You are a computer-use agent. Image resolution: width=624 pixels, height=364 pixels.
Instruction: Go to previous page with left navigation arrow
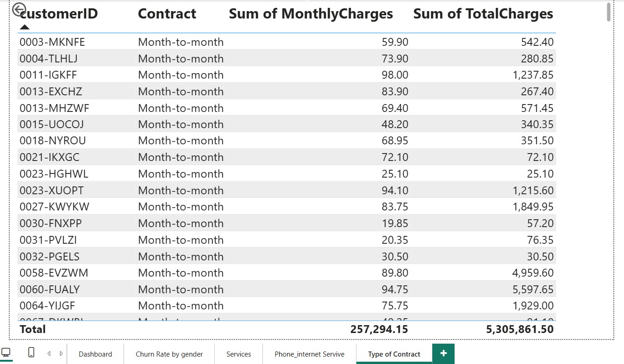[x=49, y=353]
